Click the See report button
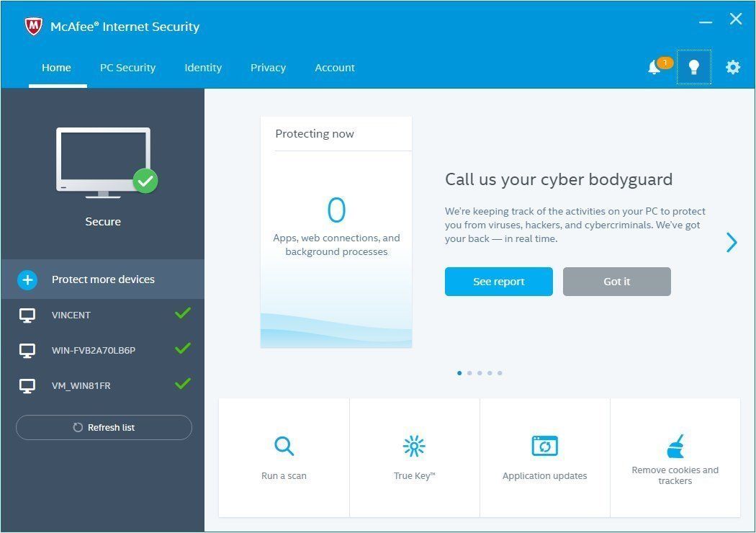 click(498, 282)
